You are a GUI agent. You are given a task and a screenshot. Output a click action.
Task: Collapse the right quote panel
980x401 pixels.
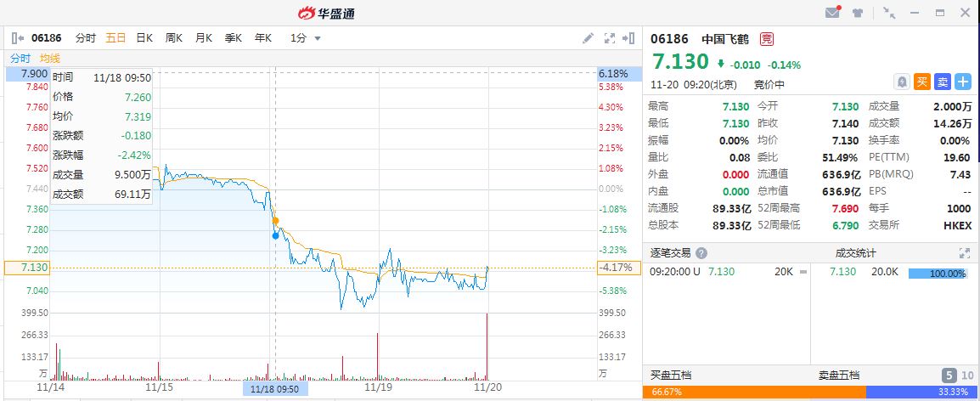coord(629,38)
